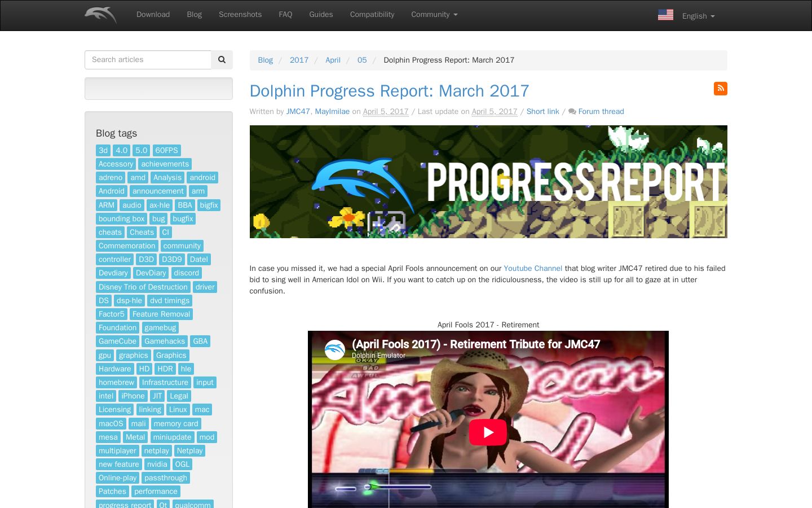
Task: Click the Foundation tag
Action: pyautogui.click(x=117, y=328)
